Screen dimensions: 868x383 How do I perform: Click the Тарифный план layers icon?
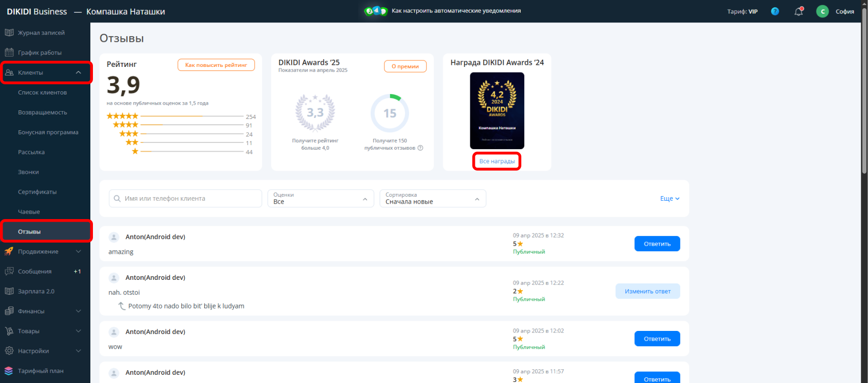(x=9, y=371)
